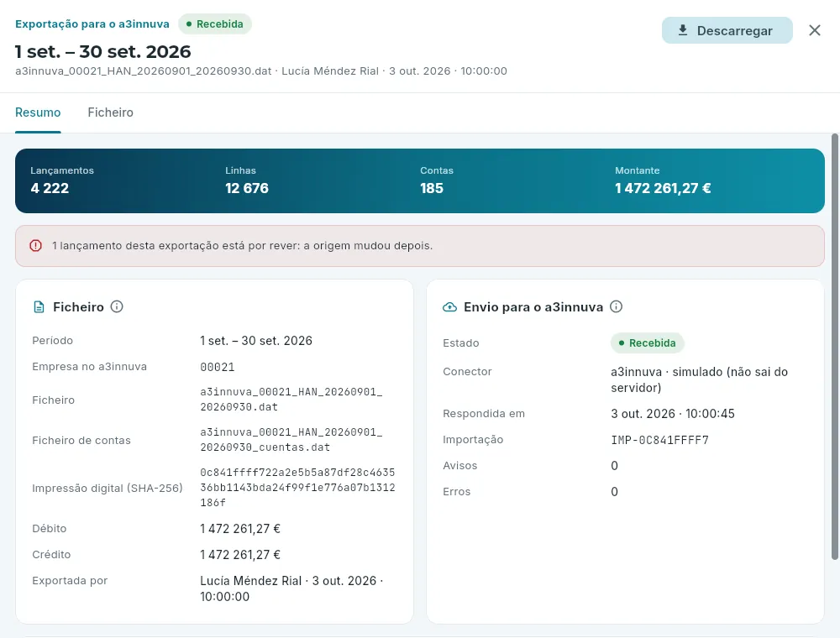Click the Empresa no a3innuva value 00021
Image resolution: width=840 pixels, height=638 pixels.
pos(218,367)
